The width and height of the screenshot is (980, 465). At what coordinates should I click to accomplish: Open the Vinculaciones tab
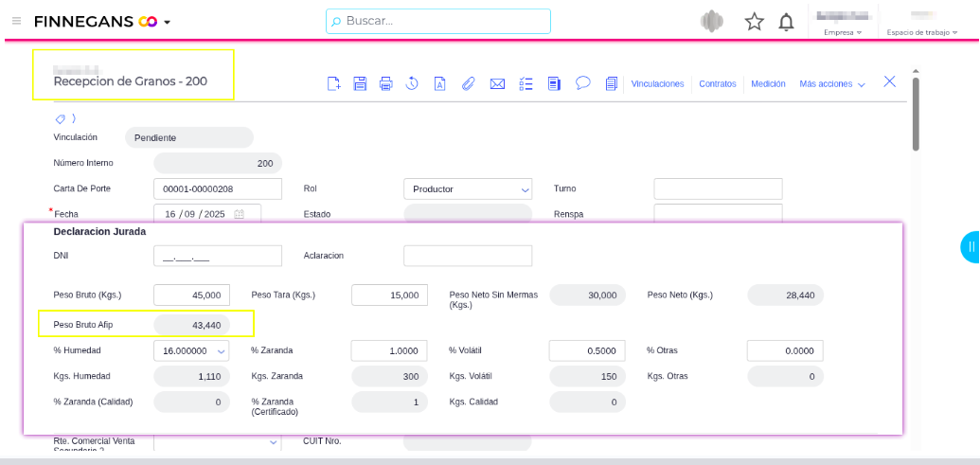click(657, 84)
